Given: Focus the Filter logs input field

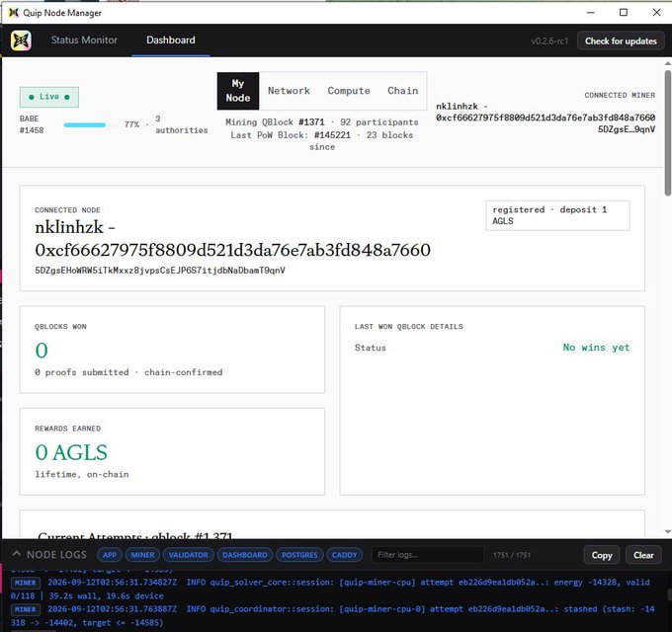Looking at the screenshot, I should (x=428, y=555).
